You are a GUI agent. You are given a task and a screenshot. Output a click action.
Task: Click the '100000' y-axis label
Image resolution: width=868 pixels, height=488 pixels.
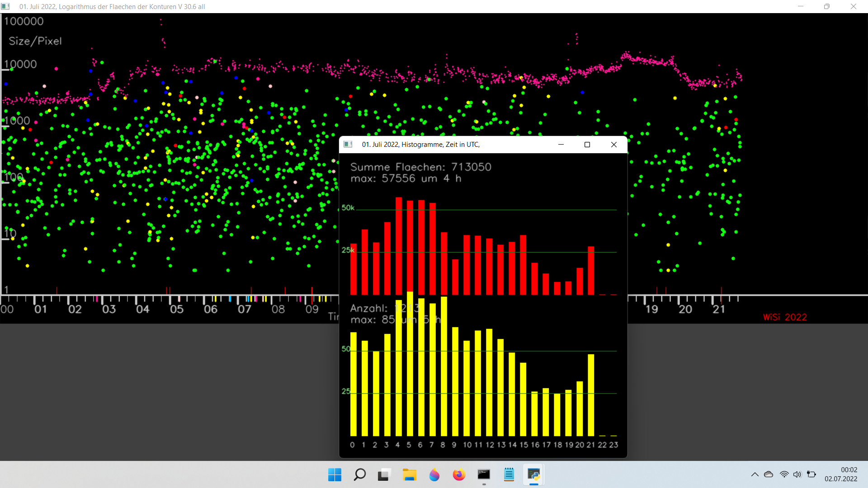pos(24,21)
